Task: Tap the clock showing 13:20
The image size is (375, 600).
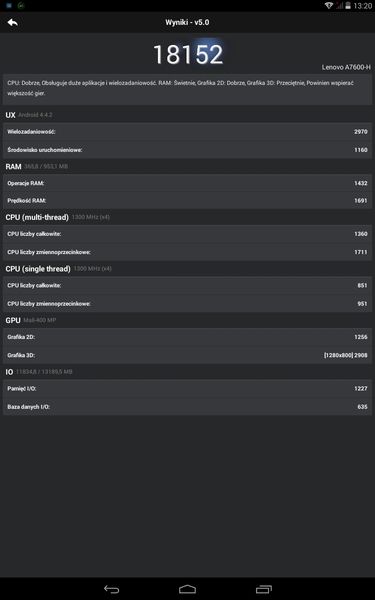Action: (363, 6)
